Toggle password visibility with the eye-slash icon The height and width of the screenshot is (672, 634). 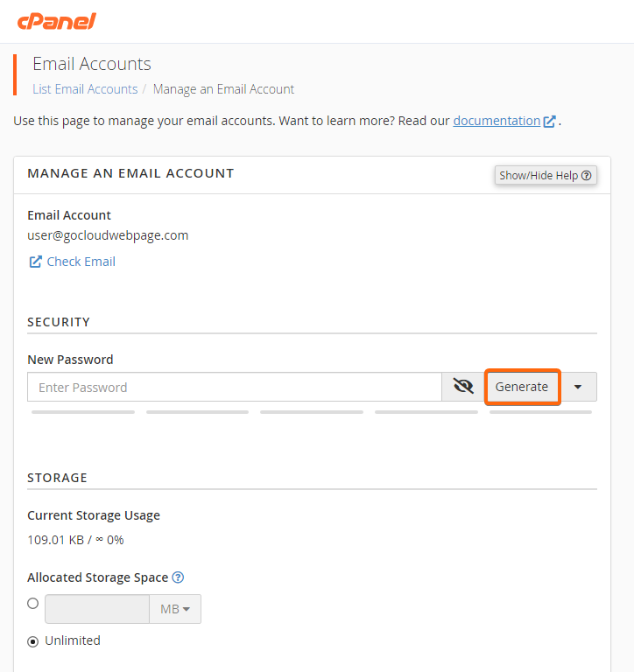(463, 387)
